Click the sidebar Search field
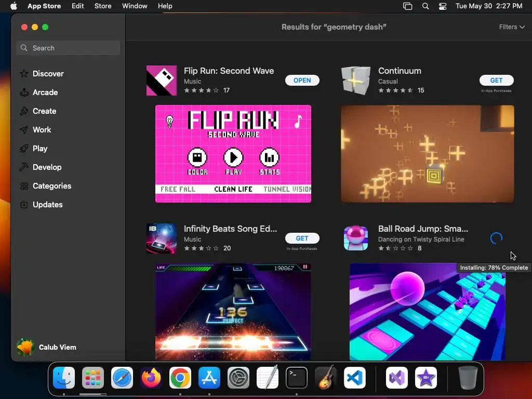The height and width of the screenshot is (399, 532). (68, 48)
